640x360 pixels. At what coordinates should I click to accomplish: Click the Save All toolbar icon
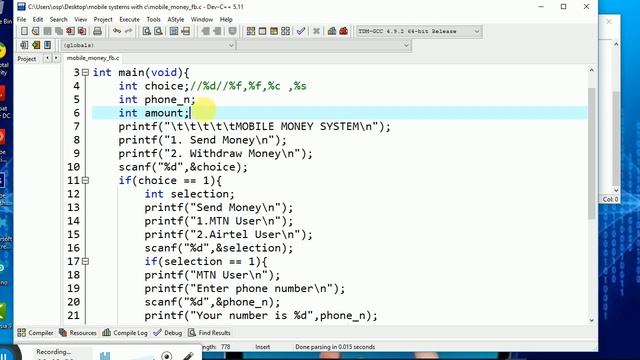click(x=59, y=31)
